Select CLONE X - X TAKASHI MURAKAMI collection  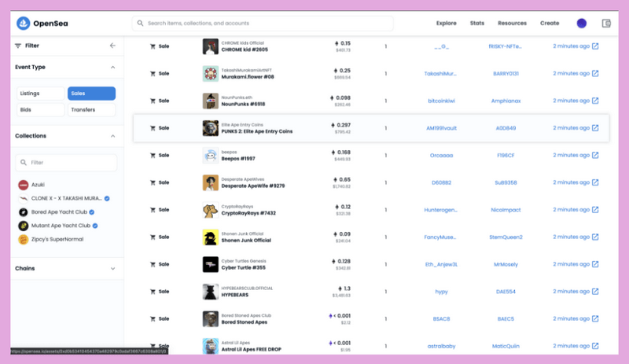(67, 199)
